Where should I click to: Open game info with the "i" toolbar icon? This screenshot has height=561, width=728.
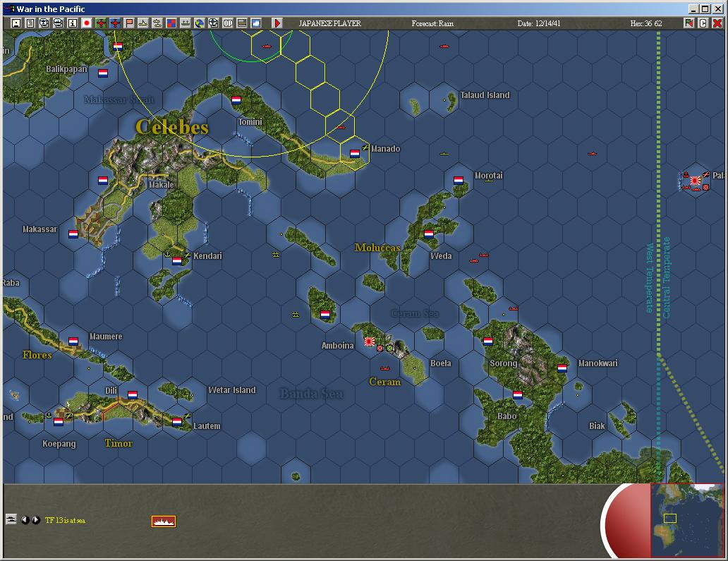tap(73, 23)
